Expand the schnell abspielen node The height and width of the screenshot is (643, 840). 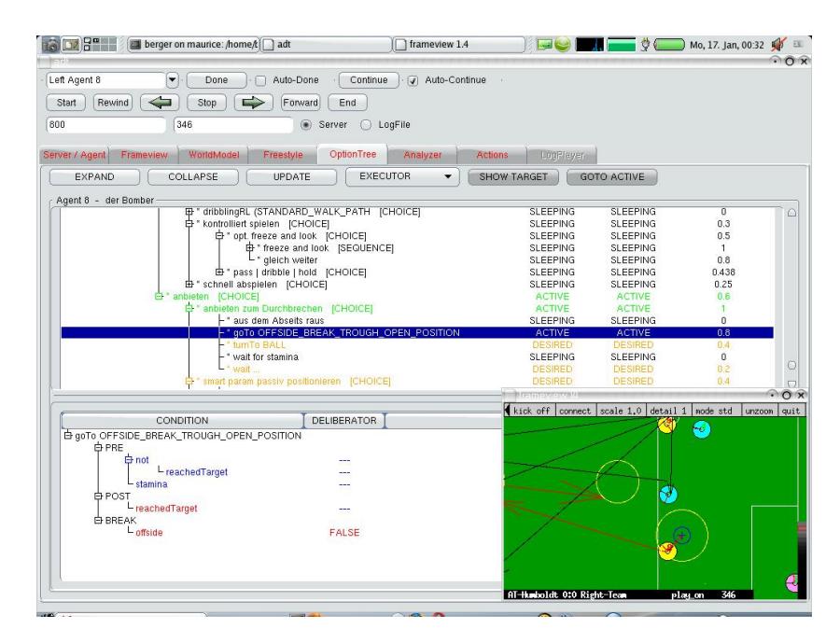189,284
